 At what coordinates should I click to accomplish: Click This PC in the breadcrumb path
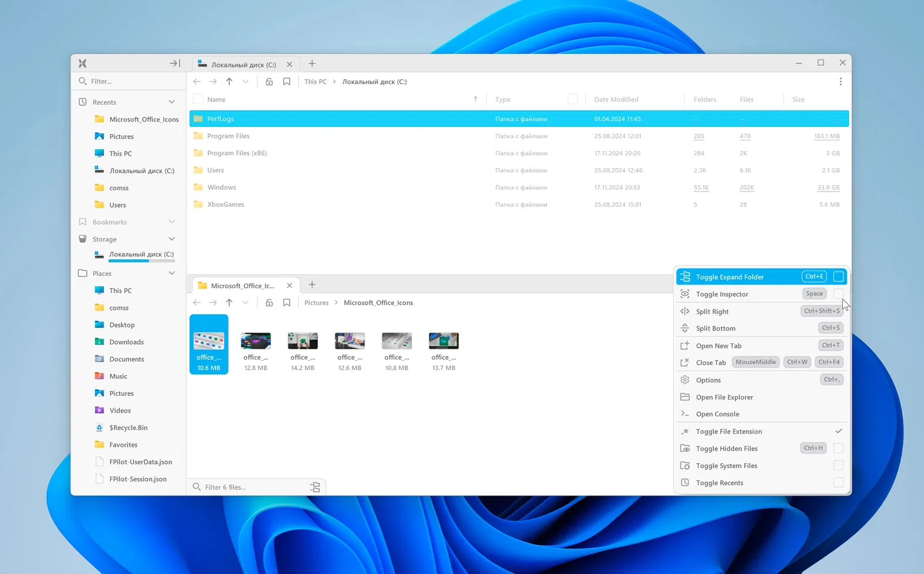315,81
